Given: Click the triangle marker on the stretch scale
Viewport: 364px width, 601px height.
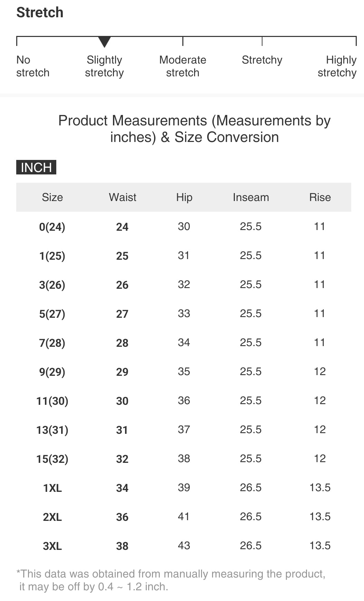Looking at the screenshot, I should pos(104,41).
